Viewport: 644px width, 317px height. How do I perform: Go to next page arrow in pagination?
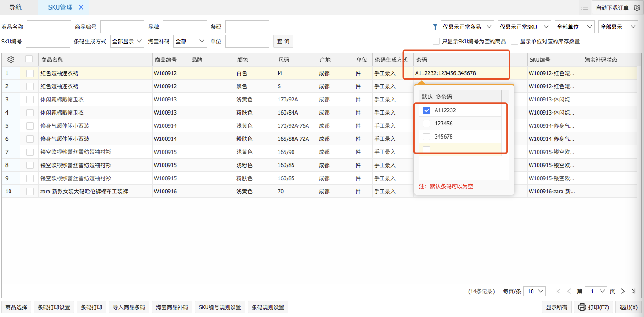pos(623,291)
